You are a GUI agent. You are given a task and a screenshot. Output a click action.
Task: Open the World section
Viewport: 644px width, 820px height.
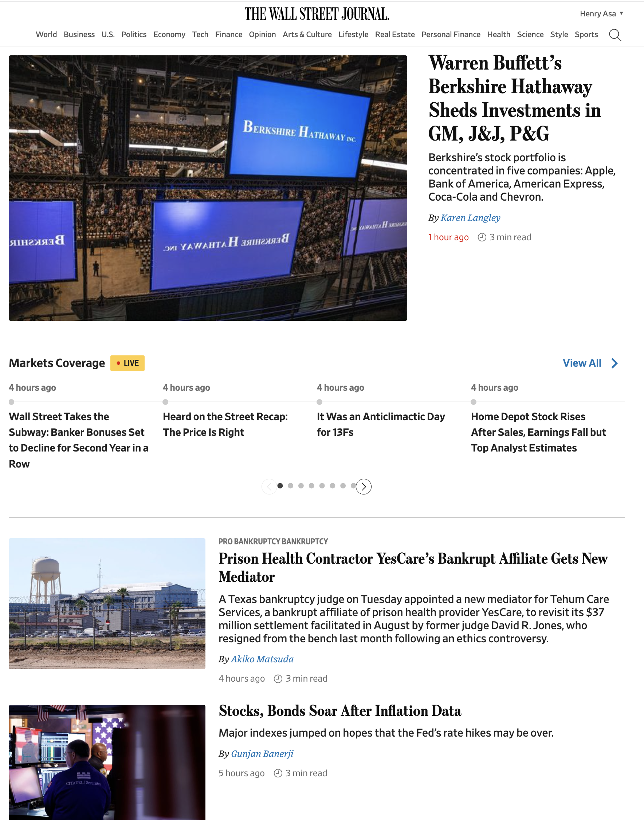[46, 34]
